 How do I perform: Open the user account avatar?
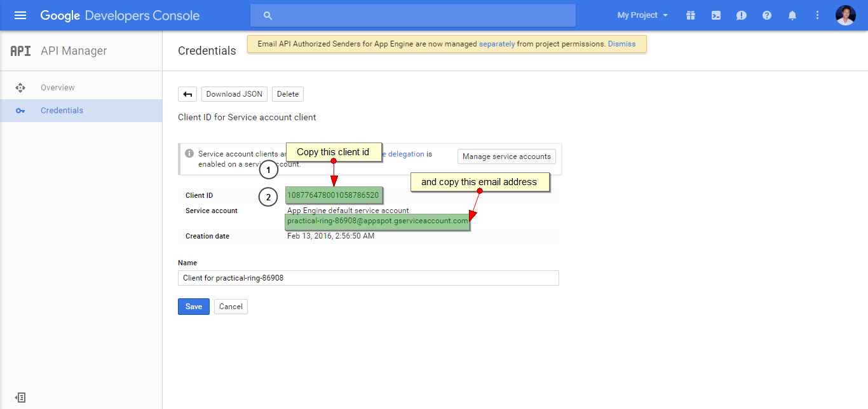coord(846,15)
